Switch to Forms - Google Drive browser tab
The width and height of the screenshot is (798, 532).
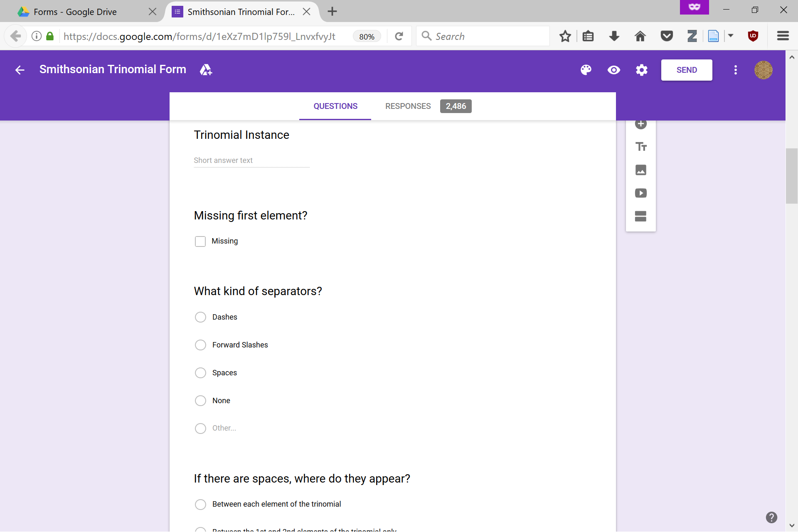pos(75,12)
